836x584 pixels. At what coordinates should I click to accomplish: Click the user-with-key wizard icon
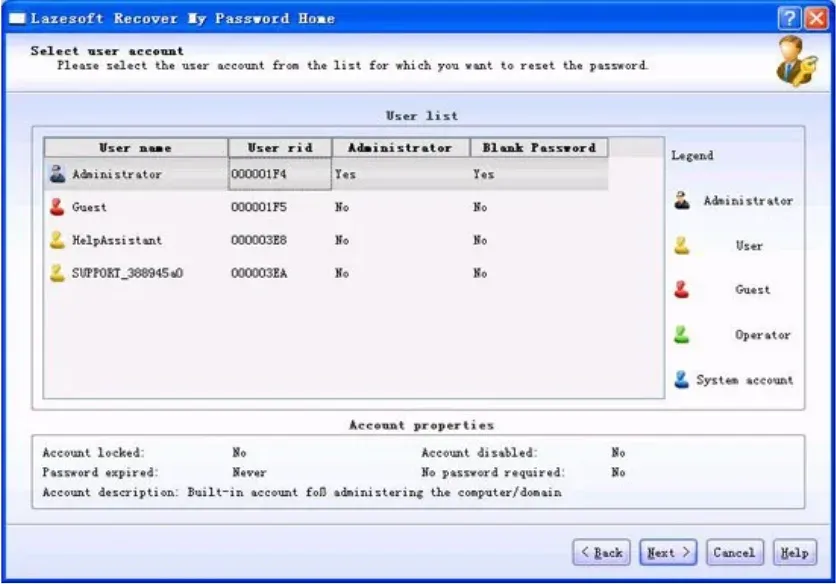(x=796, y=62)
